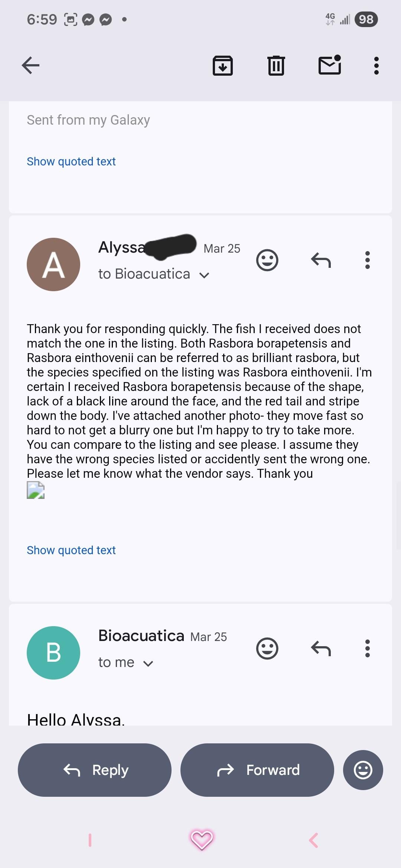Archive this email conversation
Screen dimensions: 401x868
(222, 66)
